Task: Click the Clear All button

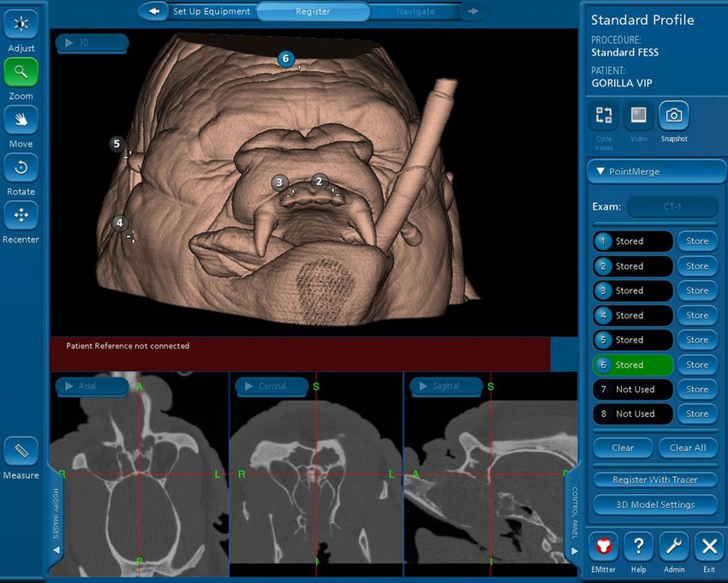Action: point(688,448)
